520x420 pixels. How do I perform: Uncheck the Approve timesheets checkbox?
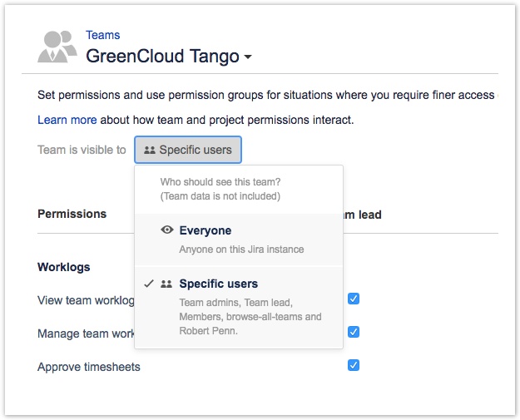354,365
